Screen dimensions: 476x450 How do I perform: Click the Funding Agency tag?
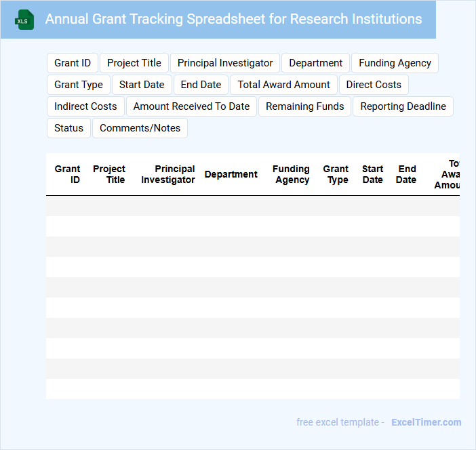pos(395,63)
